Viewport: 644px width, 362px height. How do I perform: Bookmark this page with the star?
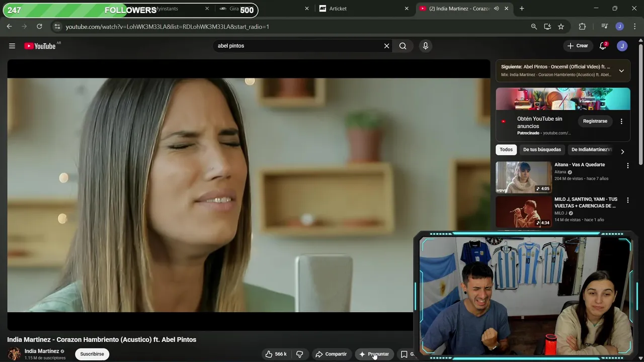tap(561, 27)
